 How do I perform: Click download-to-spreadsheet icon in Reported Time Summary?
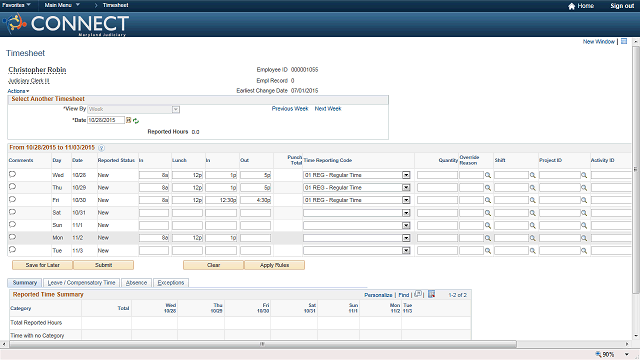click(431, 294)
